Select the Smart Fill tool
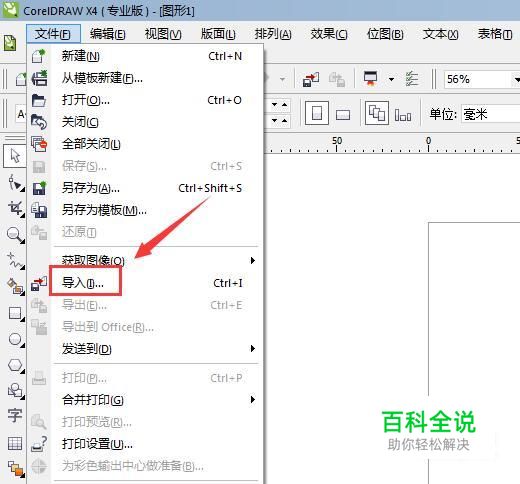 15,287
